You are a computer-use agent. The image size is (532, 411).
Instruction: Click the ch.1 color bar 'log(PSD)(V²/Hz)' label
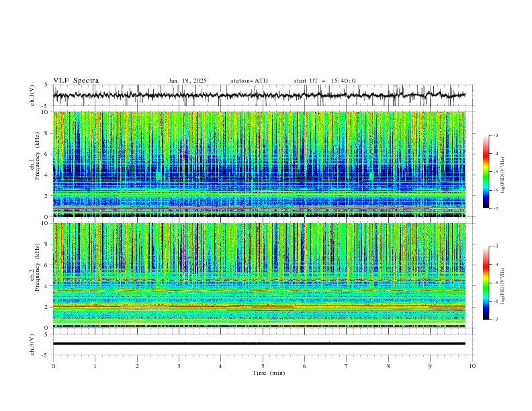502,175
